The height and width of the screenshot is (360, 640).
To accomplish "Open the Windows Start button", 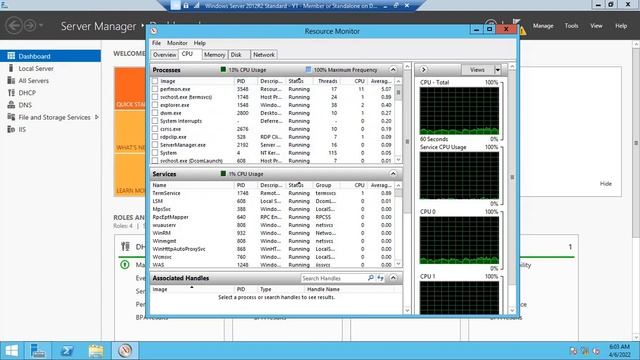I will click(x=11, y=351).
